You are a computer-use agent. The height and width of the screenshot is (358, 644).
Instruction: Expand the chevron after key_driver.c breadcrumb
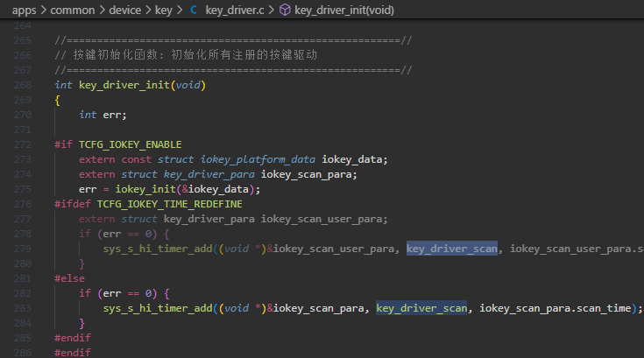click(x=271, y=11)
